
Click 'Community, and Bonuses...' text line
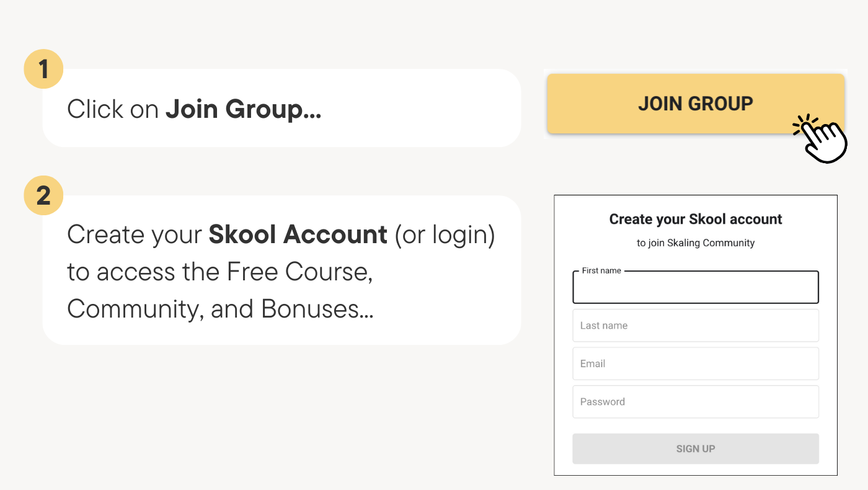coord(220,309)
